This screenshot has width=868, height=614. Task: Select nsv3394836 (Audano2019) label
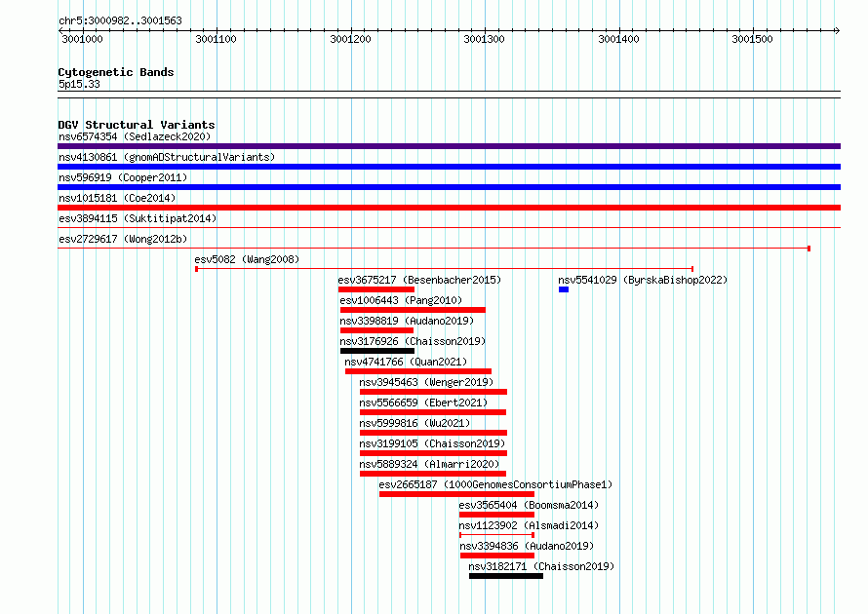(527, 546)
